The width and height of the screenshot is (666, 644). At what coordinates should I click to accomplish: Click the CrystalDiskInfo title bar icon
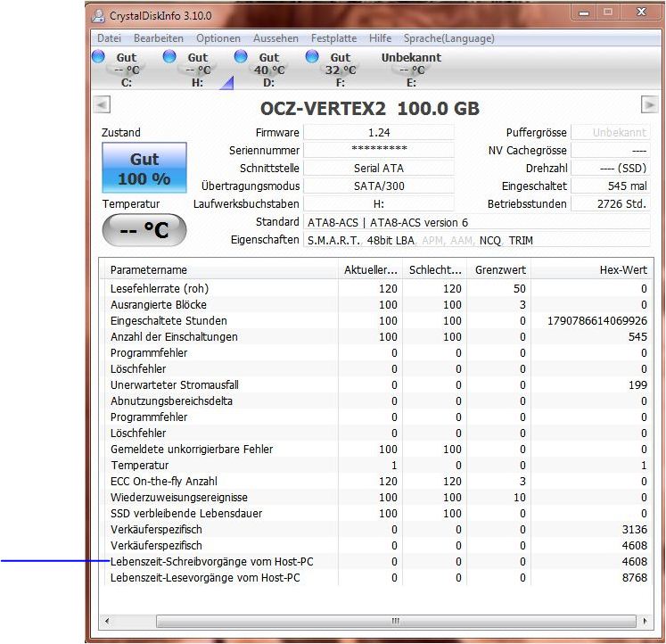[98, 16]
